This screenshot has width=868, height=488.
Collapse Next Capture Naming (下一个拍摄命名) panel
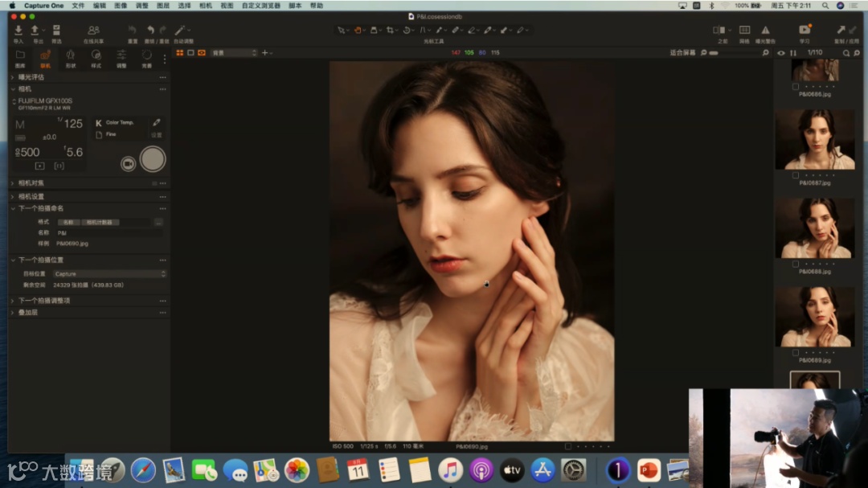coord(14,209)
